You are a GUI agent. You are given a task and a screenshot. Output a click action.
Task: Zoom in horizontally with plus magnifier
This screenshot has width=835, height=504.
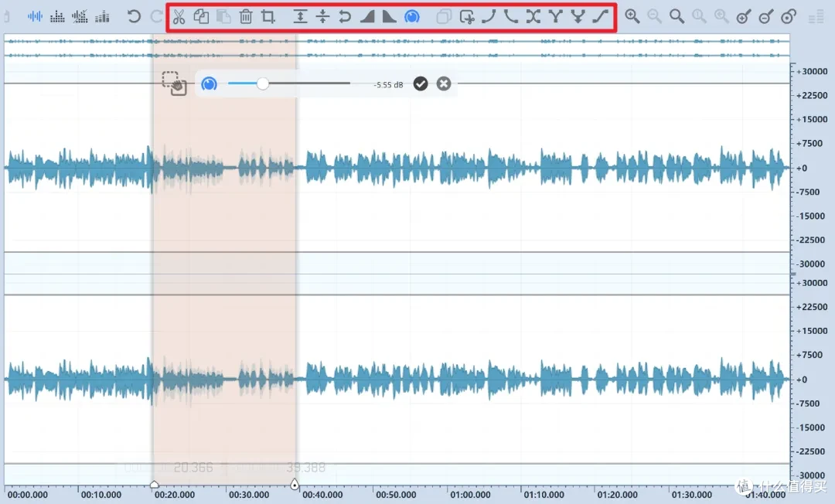click(x=632, y=16)
